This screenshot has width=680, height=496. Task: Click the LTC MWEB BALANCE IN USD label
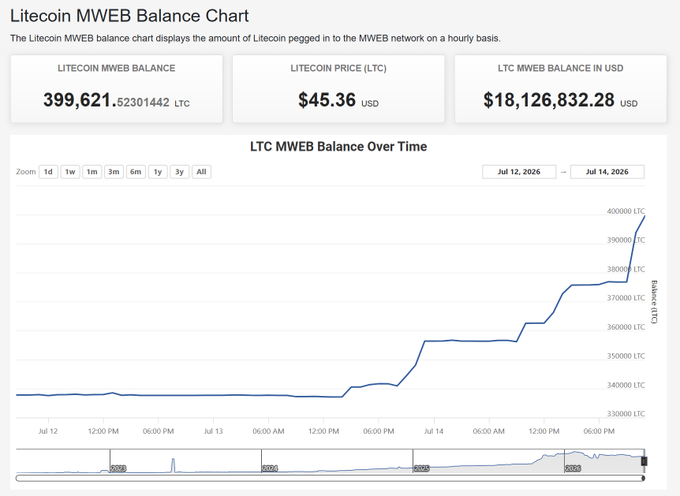[x=560, y=68]
